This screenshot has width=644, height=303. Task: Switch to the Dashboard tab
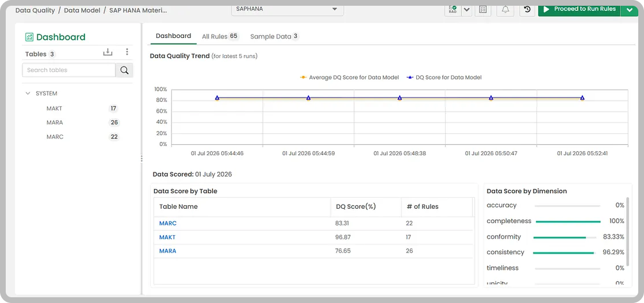click(173, 36)
